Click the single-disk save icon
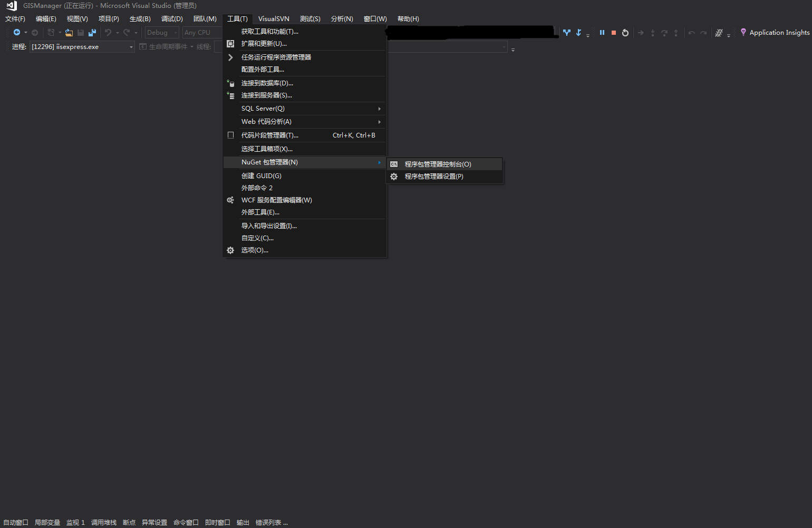812x528 pixels. point(81,33)
